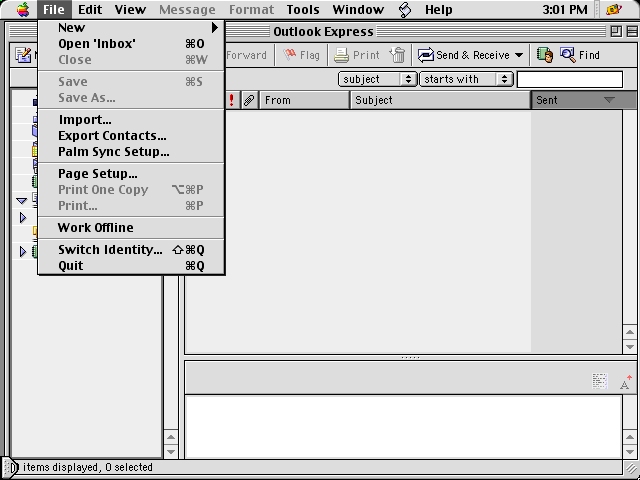Click the Find toolbar button
The height and width of the screenshot is (480, 640).
point(580,55)
